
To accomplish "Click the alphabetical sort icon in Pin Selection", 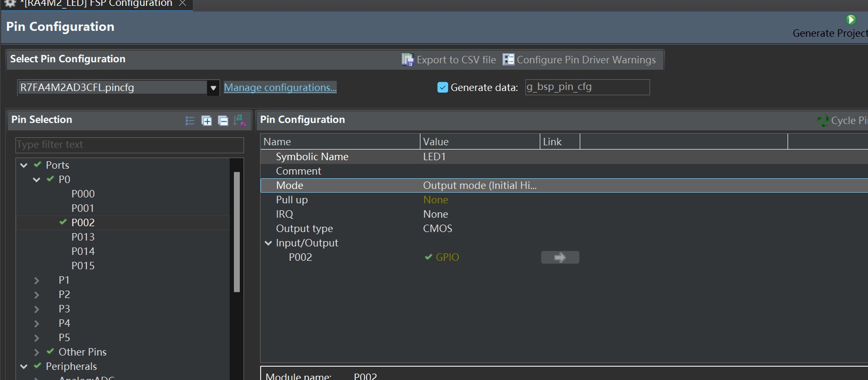I will tap(240, 121).
